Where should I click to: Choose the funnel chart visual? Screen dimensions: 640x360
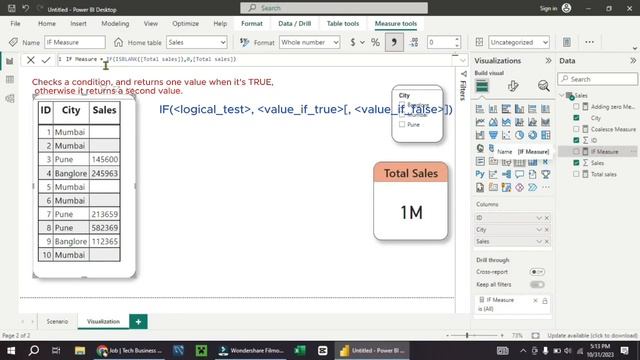[x=493, y=135]
